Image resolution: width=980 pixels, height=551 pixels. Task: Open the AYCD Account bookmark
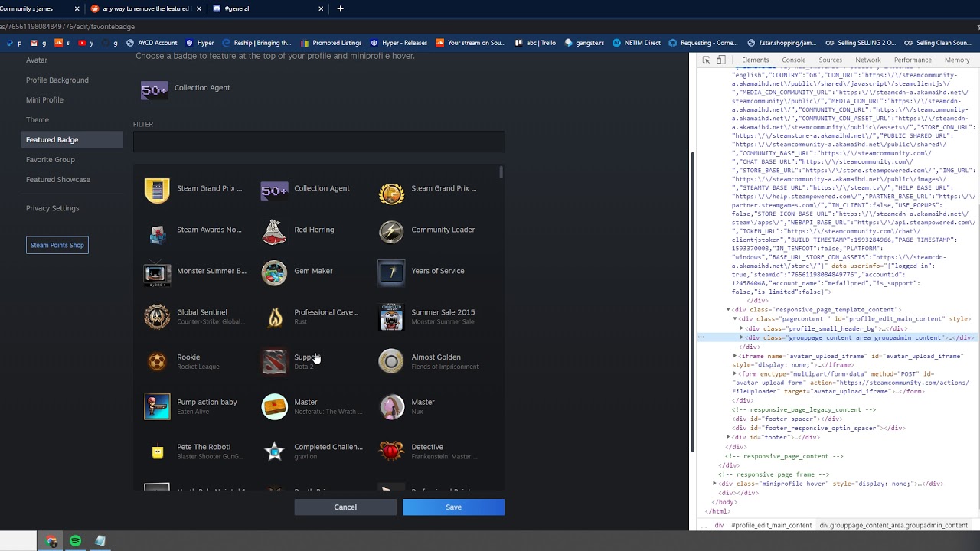coord(152,43)
